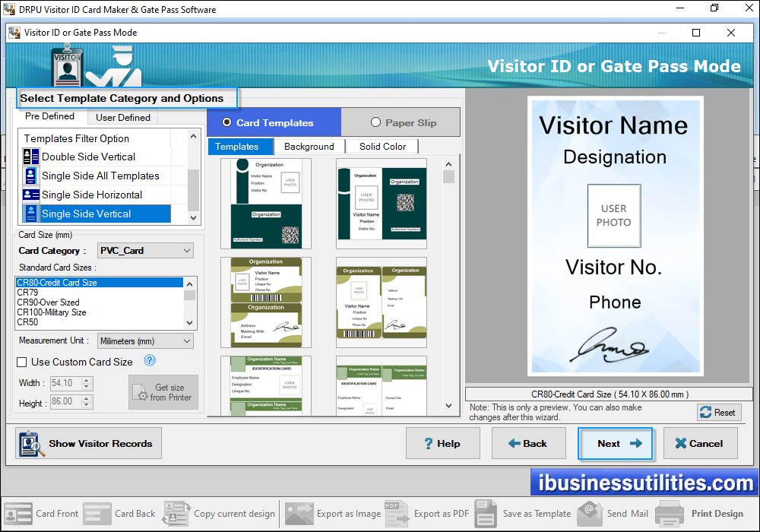Open the Background tab
This screenshot has width=760, height=532.
click(x=309, y=146)
